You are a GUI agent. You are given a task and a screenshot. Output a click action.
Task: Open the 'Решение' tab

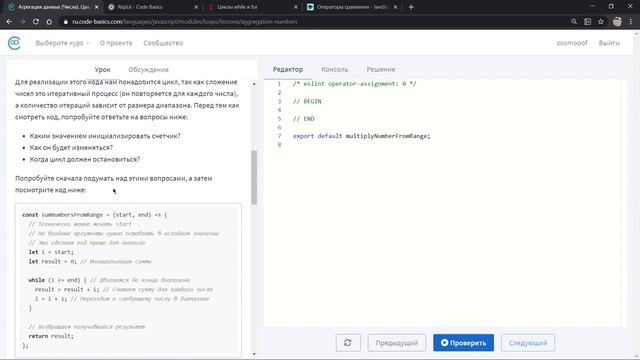pos(381,69)
